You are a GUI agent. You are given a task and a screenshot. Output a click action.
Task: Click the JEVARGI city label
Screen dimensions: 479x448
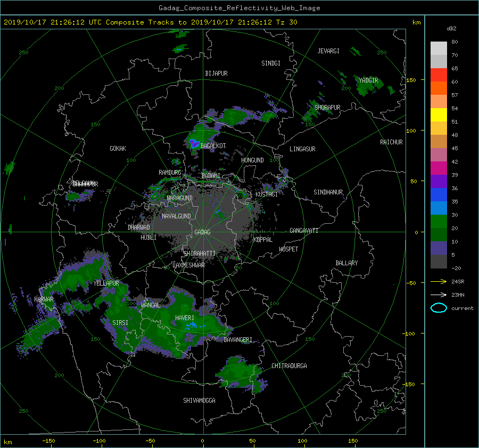point(328,51)
